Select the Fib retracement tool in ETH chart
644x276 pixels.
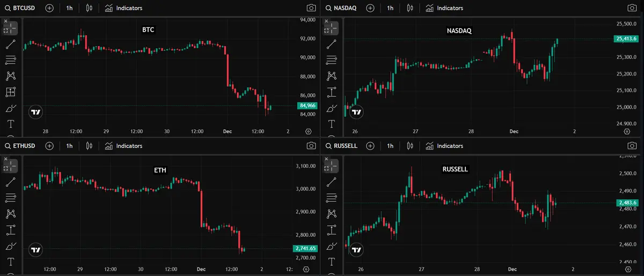(11, 198)
